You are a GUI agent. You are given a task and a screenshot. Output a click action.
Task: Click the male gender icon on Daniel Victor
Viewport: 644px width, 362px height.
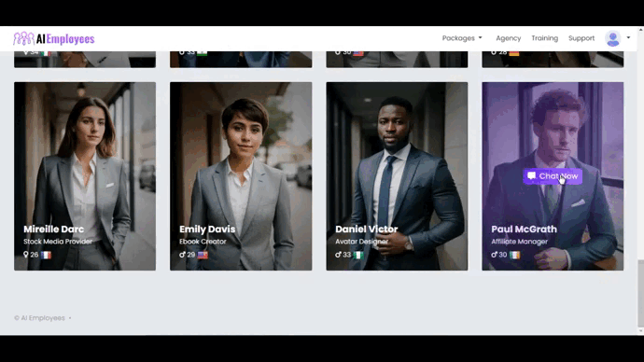[x=338, y=255]
